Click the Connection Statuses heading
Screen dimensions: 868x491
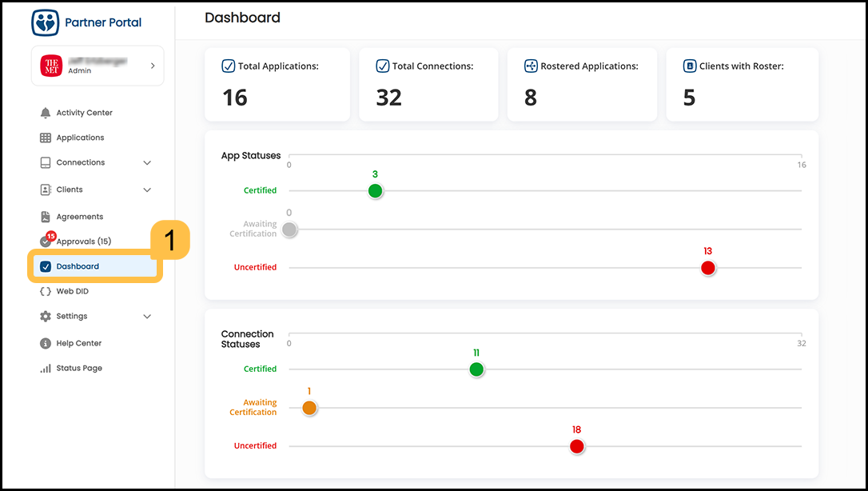coord(248,339)
